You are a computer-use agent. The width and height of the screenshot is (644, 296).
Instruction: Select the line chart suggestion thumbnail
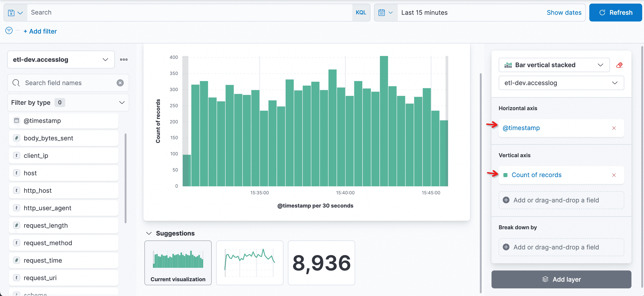click(249, 263)
